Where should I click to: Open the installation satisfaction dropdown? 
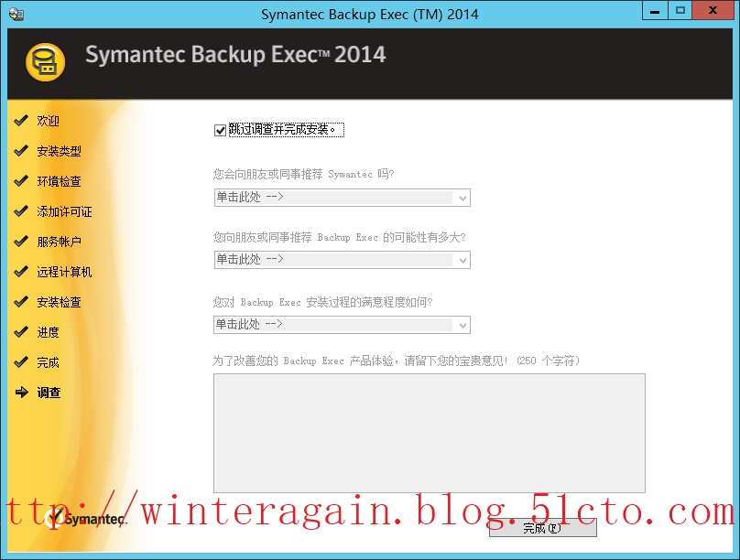(x=343, y=325)
